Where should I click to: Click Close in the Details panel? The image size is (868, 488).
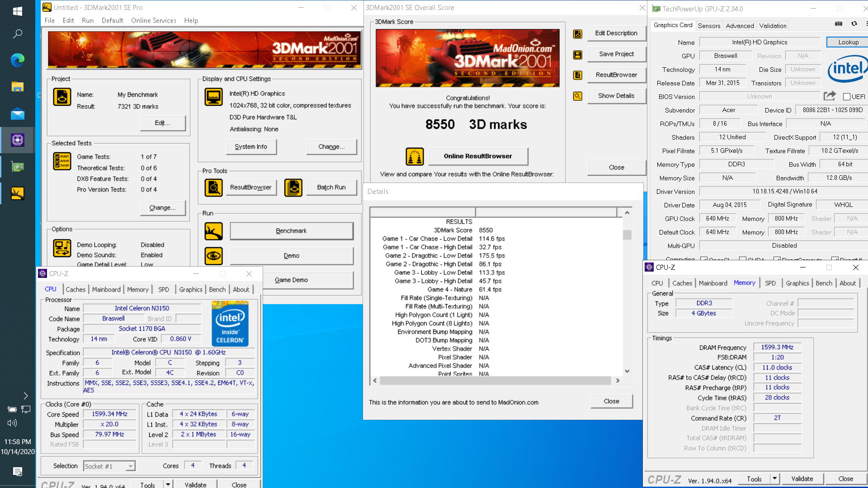(x=611, y=401)
